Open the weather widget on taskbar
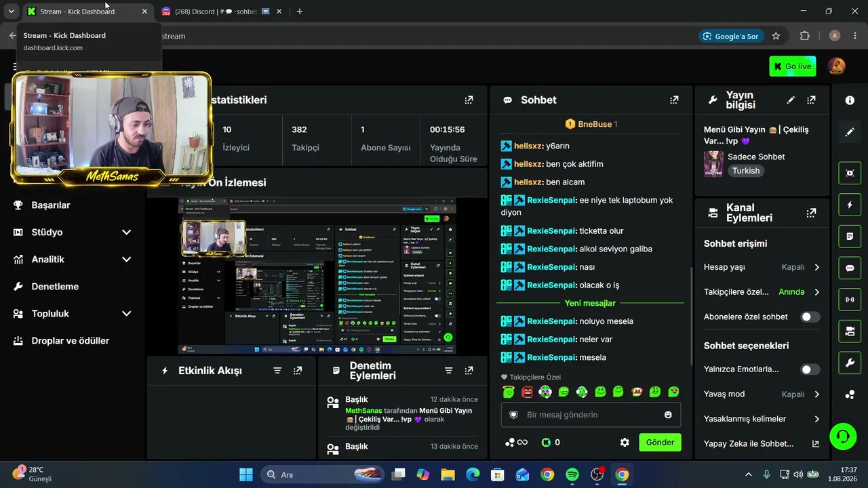This screenshot has height=488, width=868. point(32,474)
